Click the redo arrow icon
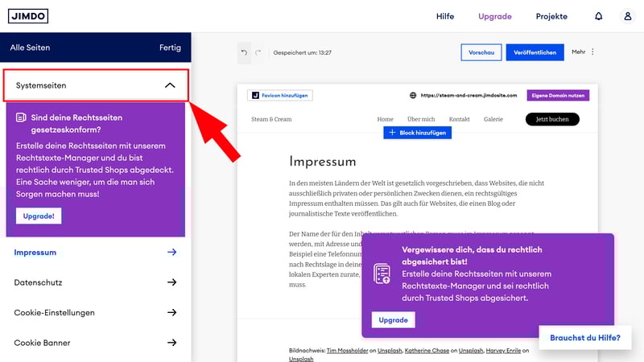Image resolution: width=644 pixels, height=362 pixels. [x=258, y=52]
